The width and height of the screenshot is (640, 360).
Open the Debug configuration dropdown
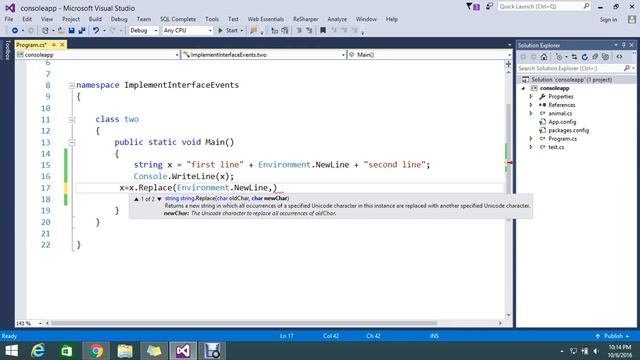coord(144,31)
